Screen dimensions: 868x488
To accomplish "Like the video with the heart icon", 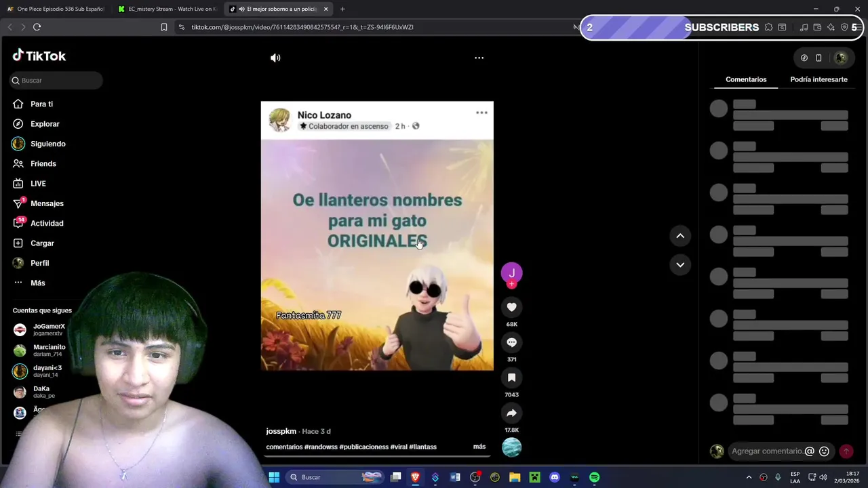I will pyautogui.click(x=511, y=307).
